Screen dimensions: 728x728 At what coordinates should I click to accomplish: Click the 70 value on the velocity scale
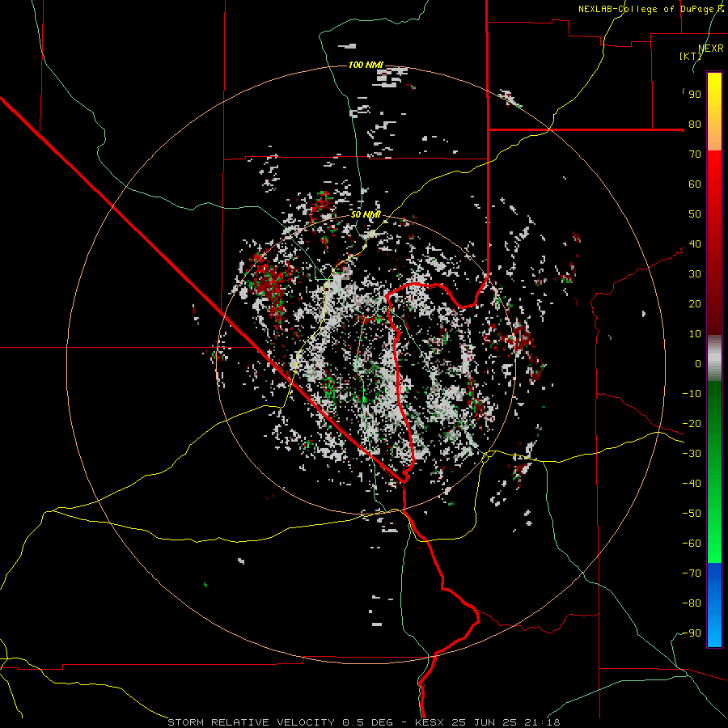[695, 154]
